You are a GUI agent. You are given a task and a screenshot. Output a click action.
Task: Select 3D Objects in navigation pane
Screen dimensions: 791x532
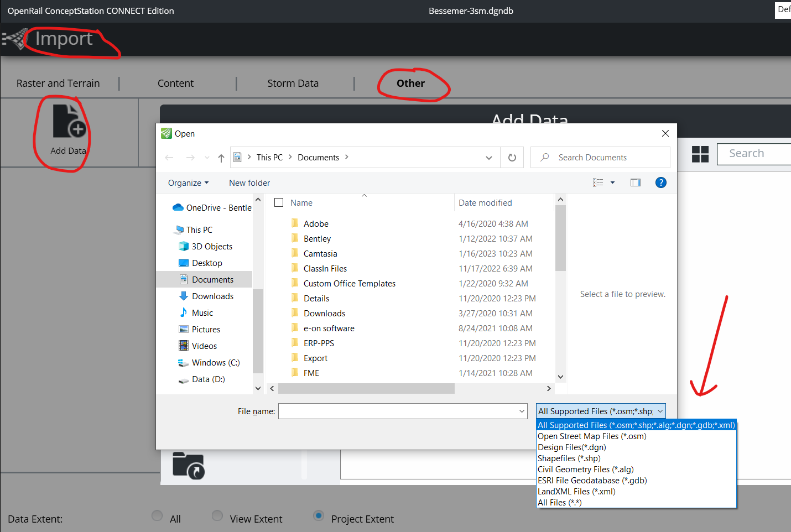[205, 247]
